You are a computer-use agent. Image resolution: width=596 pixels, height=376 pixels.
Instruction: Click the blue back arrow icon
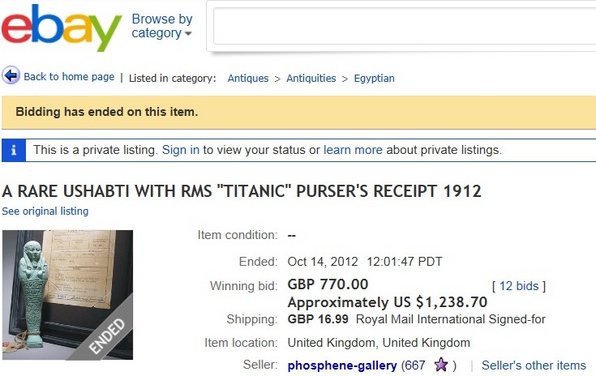11,76
